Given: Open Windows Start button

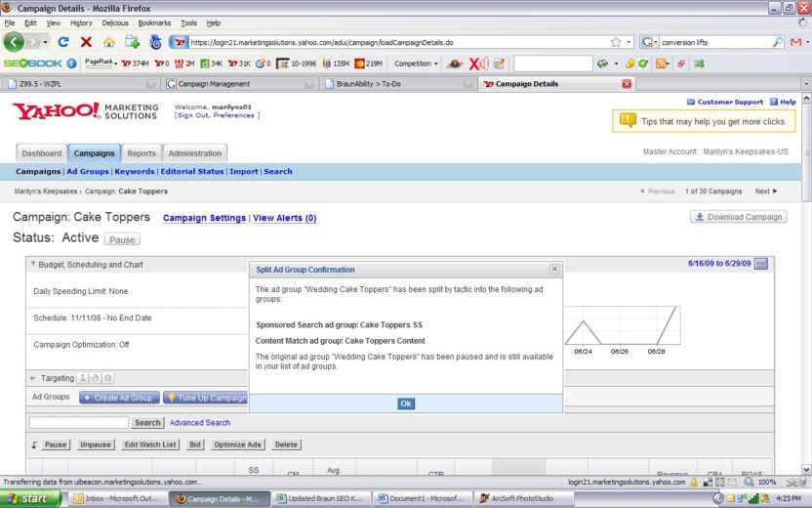Looking at the screenshot, I should 30,498.
